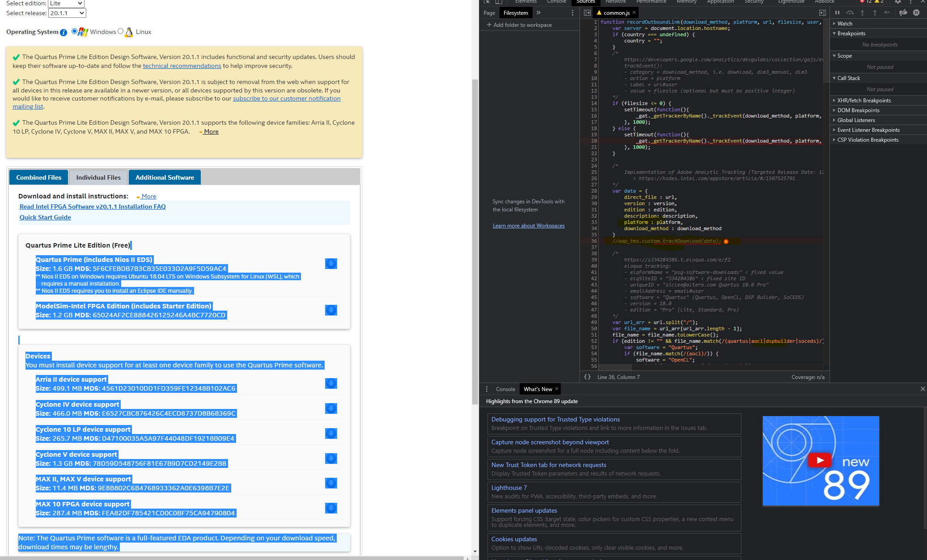Open the Quick Start Guide link
Screen dimensions: 927x560
click(45, 217)
